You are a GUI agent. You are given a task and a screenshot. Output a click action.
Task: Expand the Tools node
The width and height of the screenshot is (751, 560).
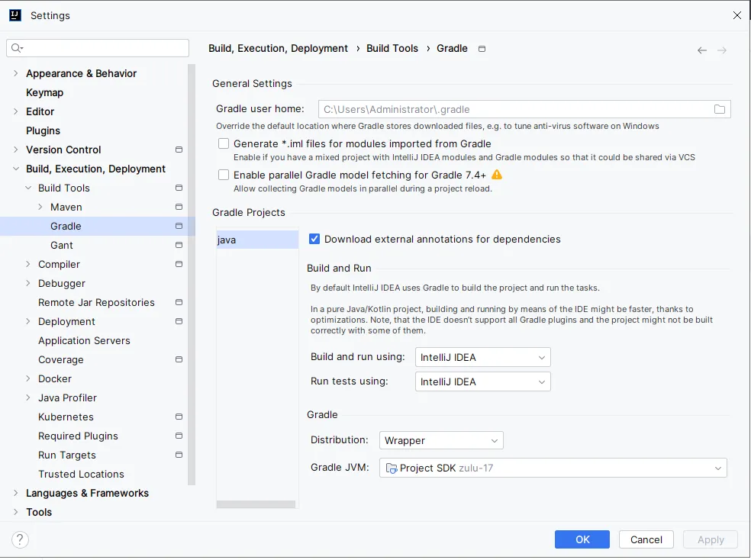click(16, 512)
